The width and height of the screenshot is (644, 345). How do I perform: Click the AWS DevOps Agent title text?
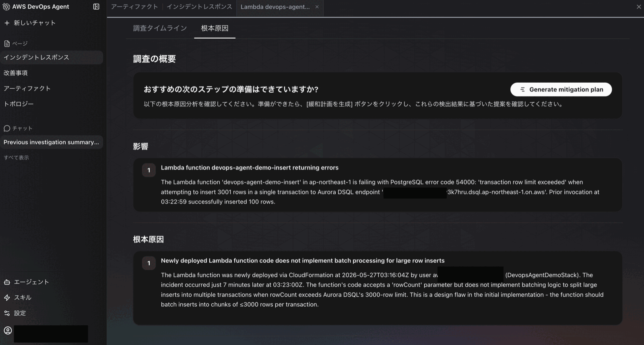point(41,7)
